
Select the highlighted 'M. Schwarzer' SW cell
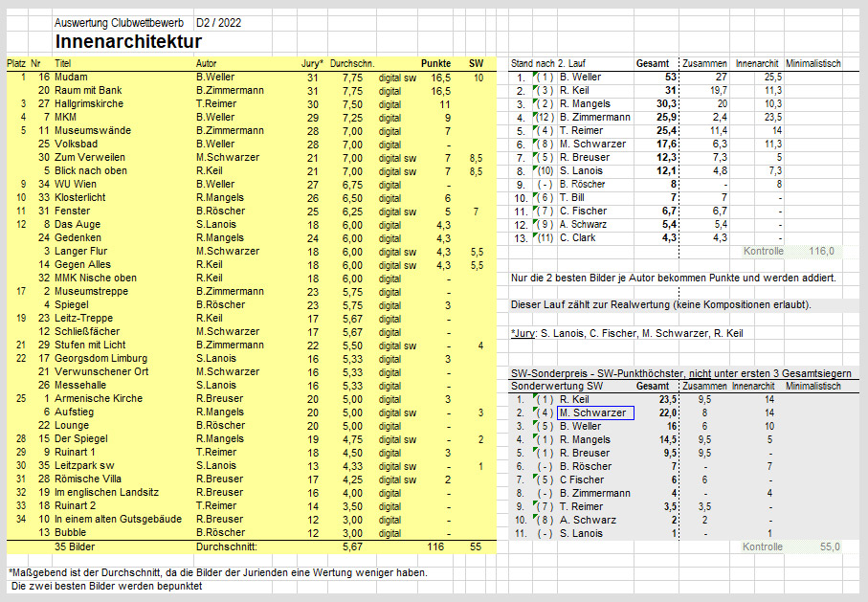pos(595,412)
